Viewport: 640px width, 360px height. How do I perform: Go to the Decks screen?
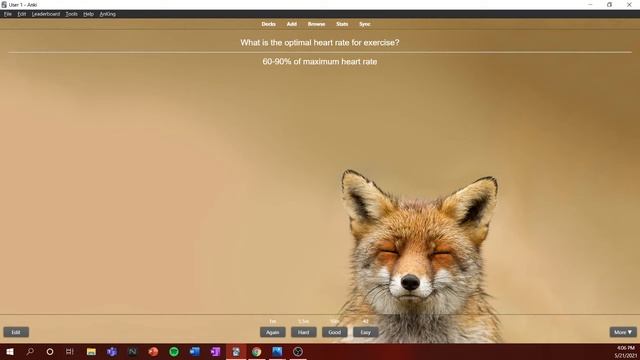click(x=269, y=24)
